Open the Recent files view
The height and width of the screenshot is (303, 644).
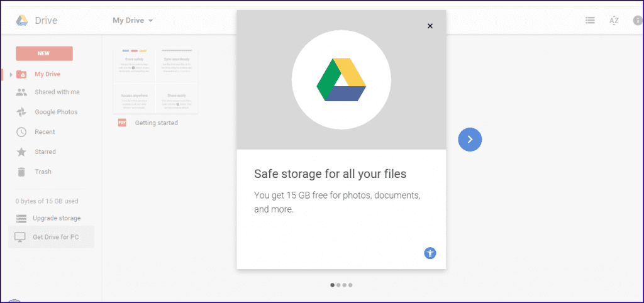(45, 132)
